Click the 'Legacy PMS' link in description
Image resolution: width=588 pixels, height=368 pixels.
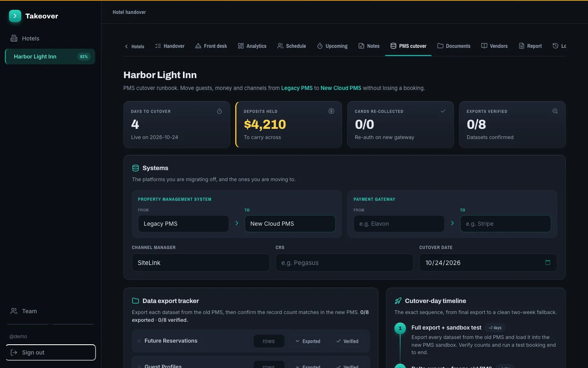click(x=297, y=88)
